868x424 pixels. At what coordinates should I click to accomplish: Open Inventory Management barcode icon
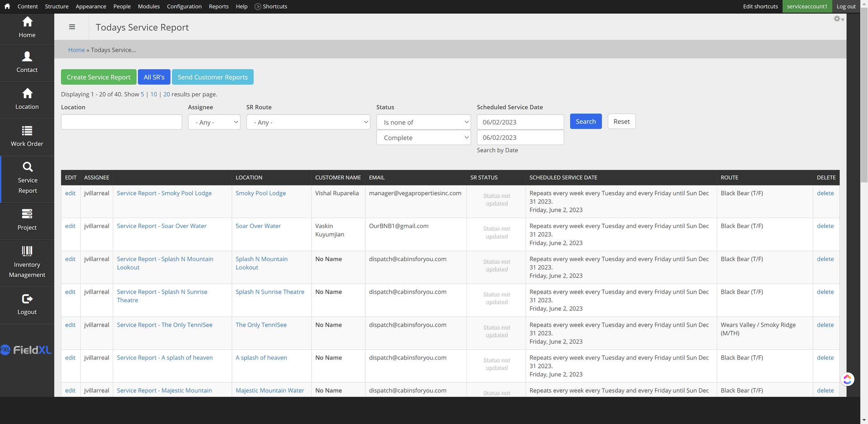click(27, 251)
